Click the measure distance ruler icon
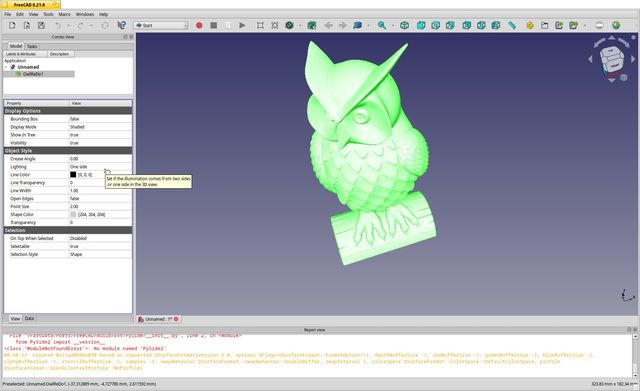Screen dimensions: 640x391 (x=511, y=25)
